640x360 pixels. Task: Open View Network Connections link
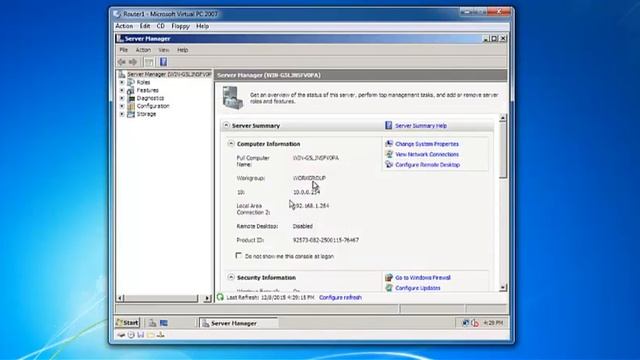coord(427,154)
